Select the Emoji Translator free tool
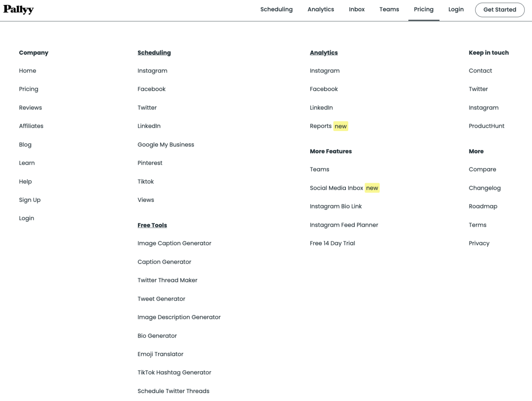 click(160, 354)
